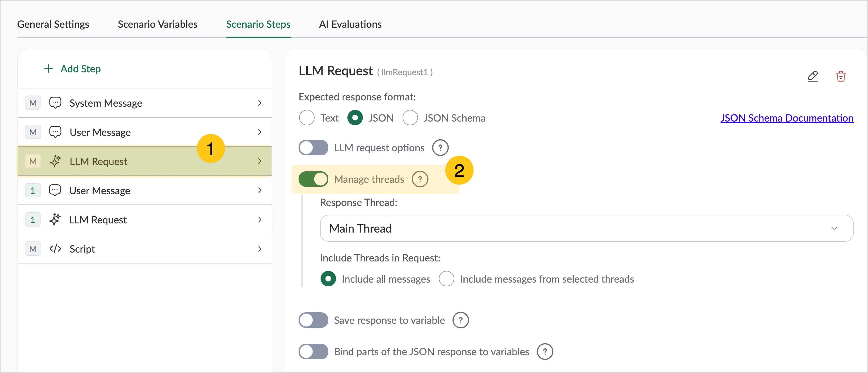This screenshot has width=868, height=373.
Task: Click the llmRequest1 identifier text
Action: coord(405,72)
